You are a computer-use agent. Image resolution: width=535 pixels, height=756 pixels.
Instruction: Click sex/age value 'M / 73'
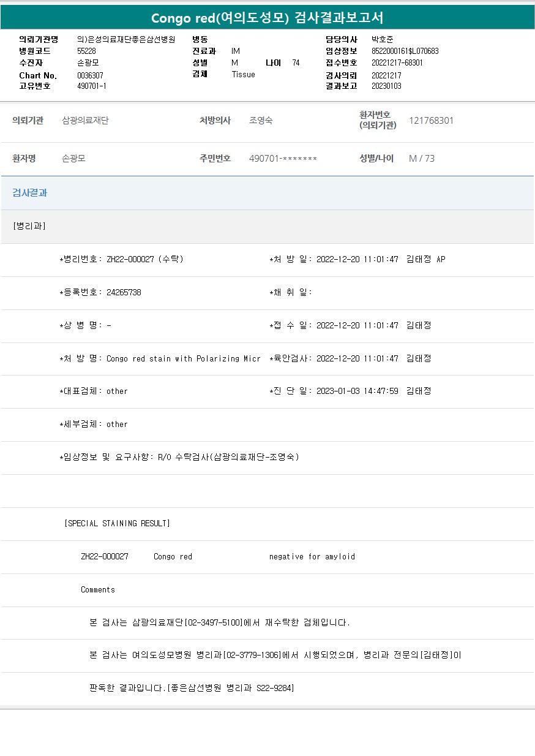pyautogui.click(x=422, y=159)
